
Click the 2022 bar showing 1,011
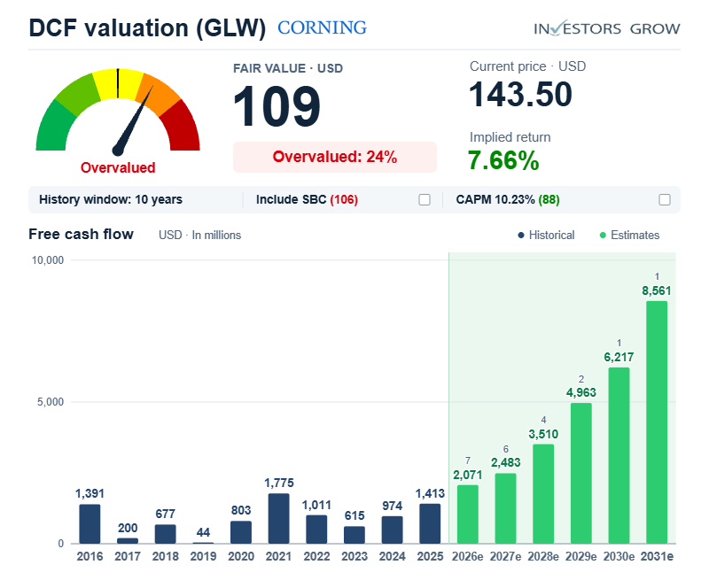point(316,530)
